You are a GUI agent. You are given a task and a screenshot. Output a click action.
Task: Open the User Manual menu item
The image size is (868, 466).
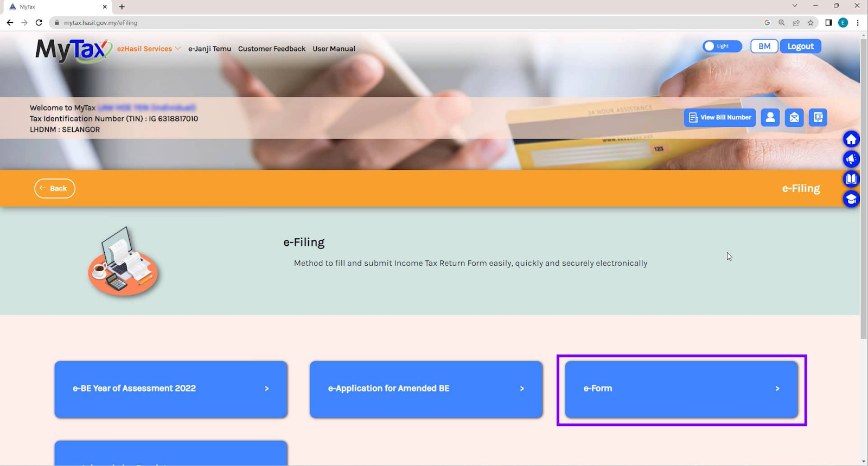tap(334, 49)
